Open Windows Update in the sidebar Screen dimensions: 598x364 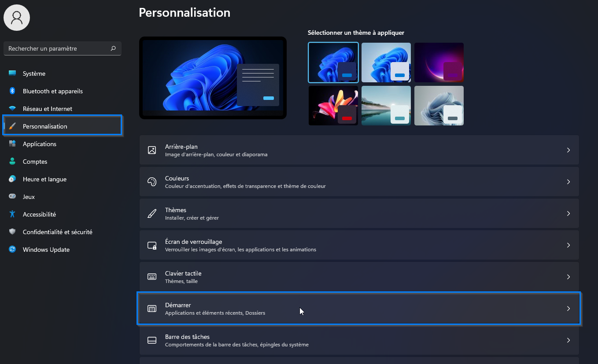coord(46,250)
